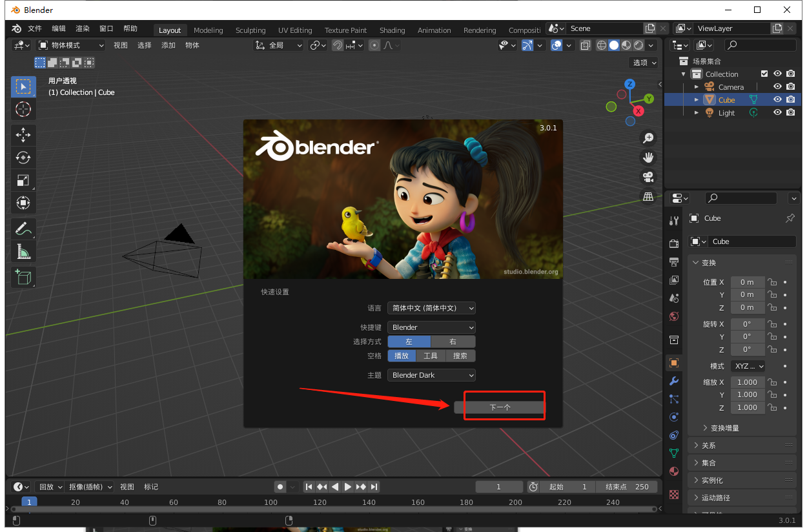
Task: Select the Rotate tool
Action: click(x=23, y=158)
